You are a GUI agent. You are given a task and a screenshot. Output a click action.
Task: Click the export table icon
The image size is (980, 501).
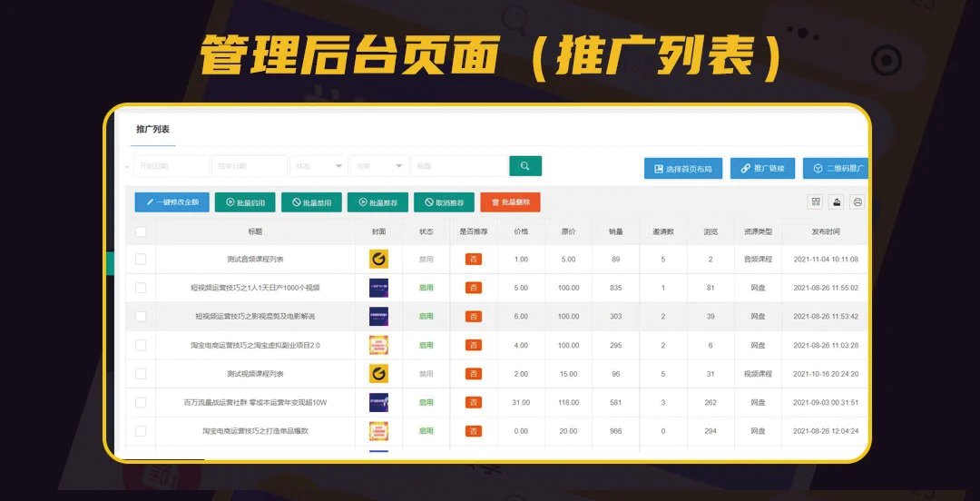(x=837, y=201)
